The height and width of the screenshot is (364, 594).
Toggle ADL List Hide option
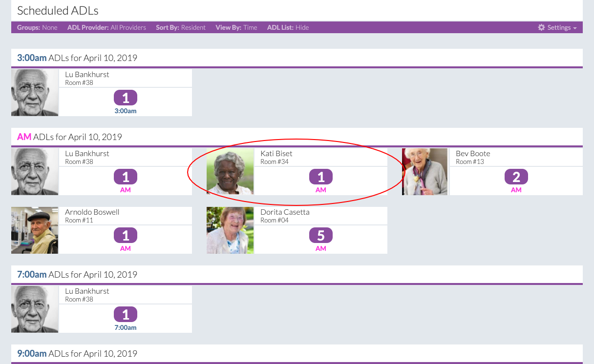288,27
